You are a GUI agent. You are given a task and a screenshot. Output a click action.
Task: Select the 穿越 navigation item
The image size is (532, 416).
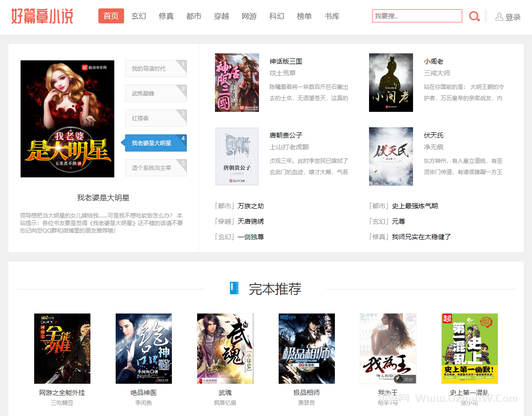(x=222, y=16)
